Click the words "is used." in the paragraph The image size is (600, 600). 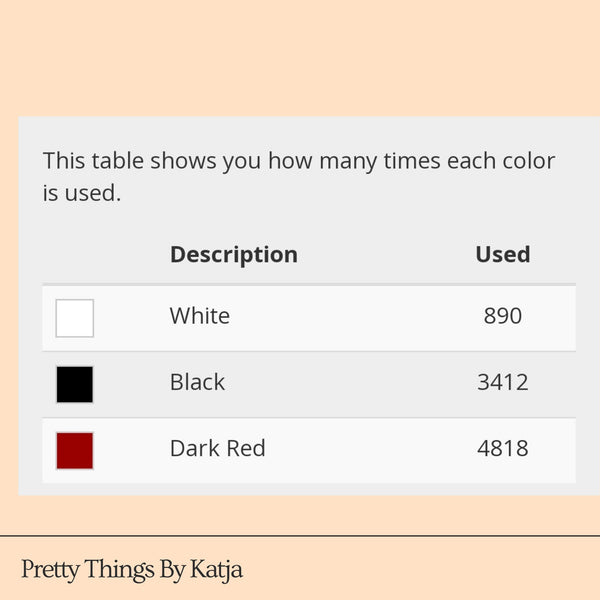click(81, 193)
